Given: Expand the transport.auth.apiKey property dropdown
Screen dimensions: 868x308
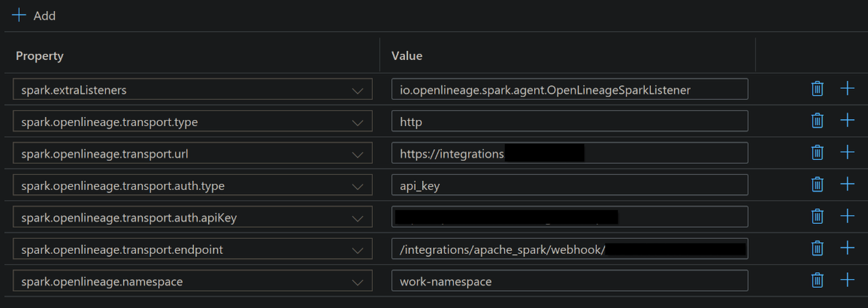Looking at the screenshot, I should pyautogui.click(x=357, y=218).
